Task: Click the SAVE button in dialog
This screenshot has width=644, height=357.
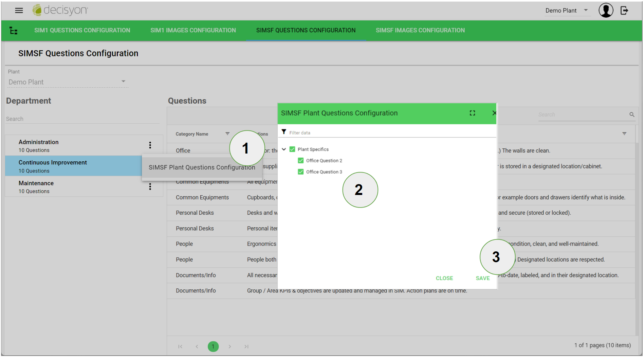Action: 483,278
